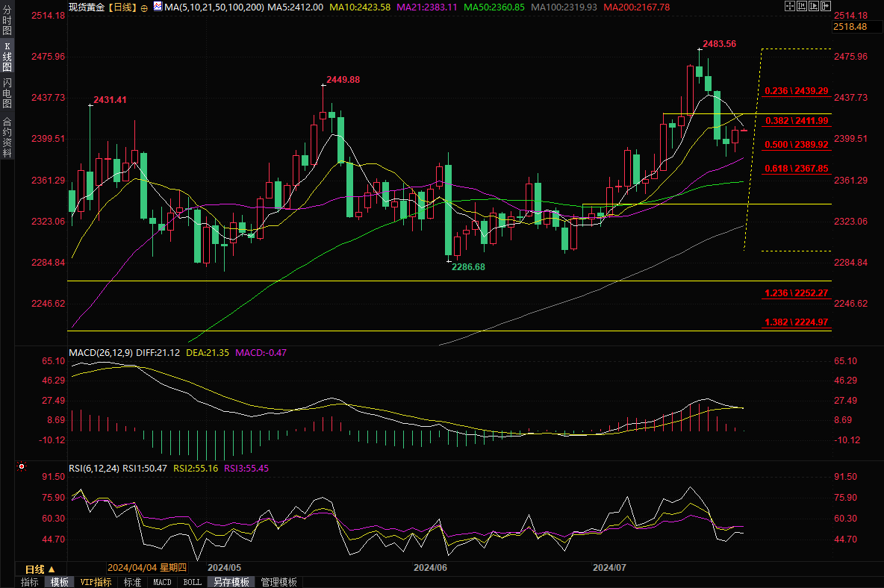Click the 管理模板 button
Viewport: 884px width, 588px height.
[x=278, y=582]
